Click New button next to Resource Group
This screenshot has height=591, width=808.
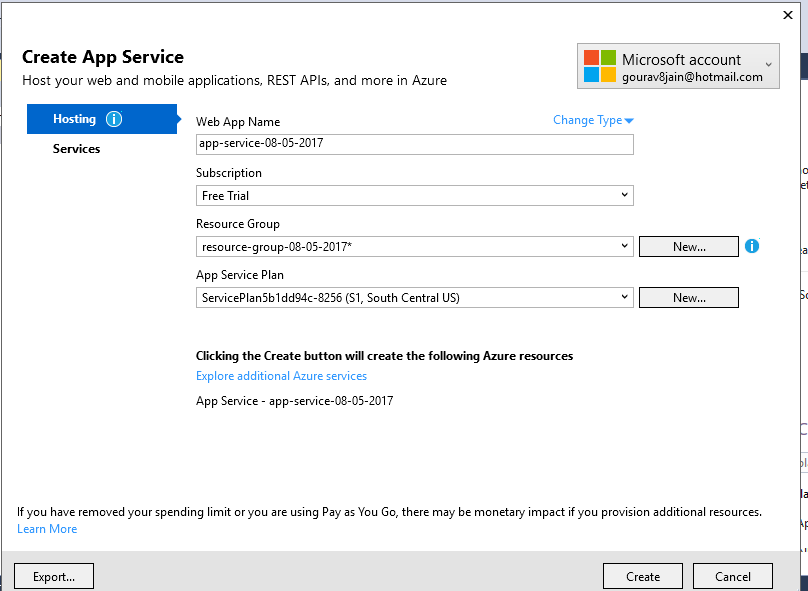(x=689, y=246)
